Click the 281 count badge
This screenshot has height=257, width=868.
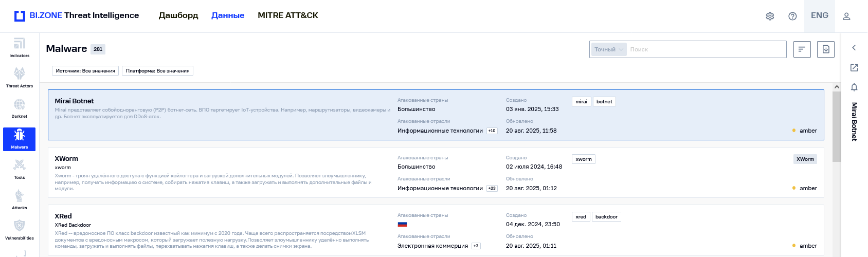pos(98,49)
